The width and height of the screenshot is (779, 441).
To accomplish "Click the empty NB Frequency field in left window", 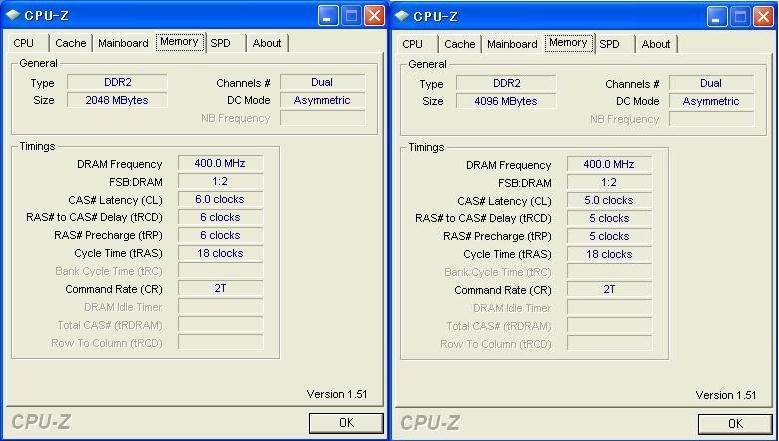I will 322,118.
